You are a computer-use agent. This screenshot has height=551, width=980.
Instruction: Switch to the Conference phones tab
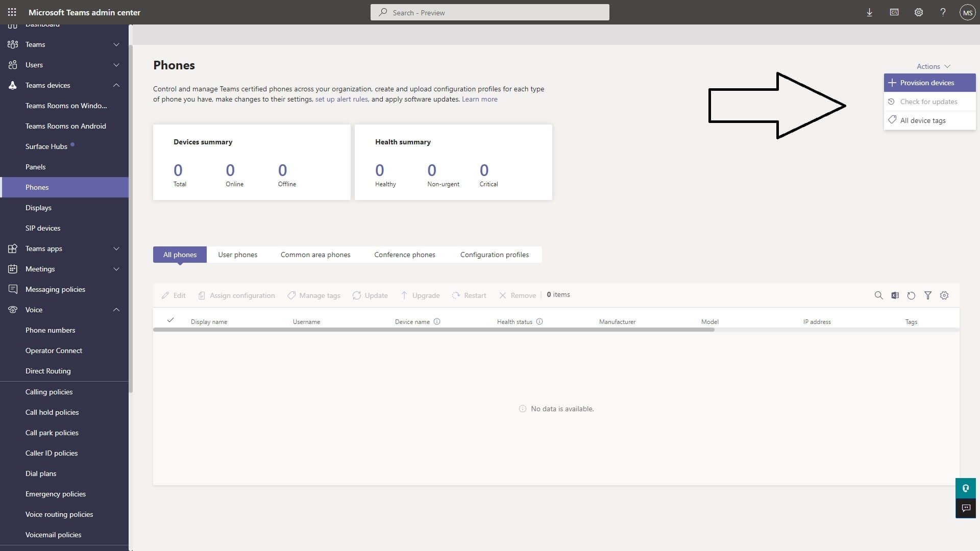(x=405, y=254)
